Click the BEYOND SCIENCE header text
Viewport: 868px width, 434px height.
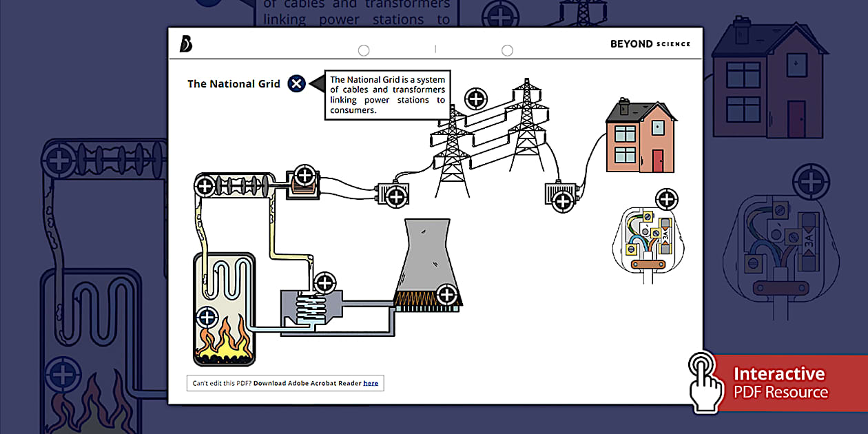[650, 44]
